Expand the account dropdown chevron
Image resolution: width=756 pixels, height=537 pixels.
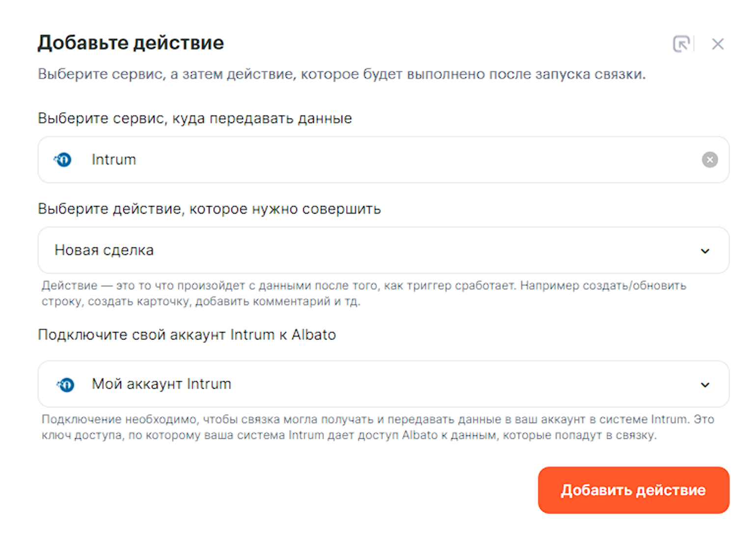tap(705, 385)
